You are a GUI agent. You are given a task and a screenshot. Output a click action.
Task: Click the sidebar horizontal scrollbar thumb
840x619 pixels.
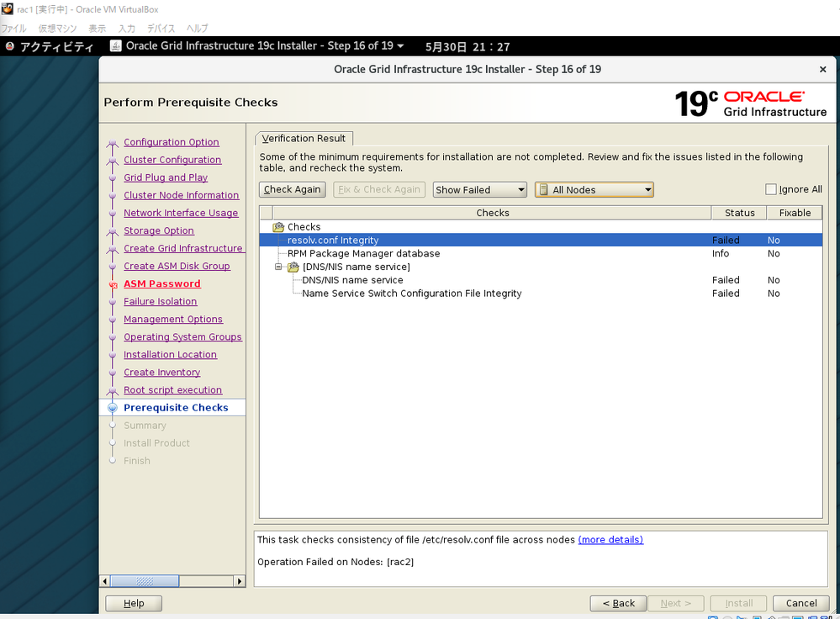tap(145, 581)
